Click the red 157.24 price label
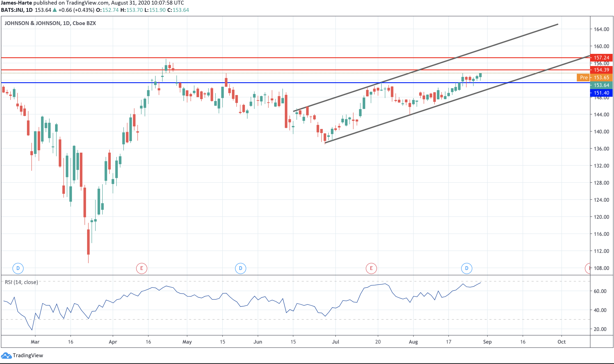The height and width of the screenshot is (364, 614). pos(601,58)
